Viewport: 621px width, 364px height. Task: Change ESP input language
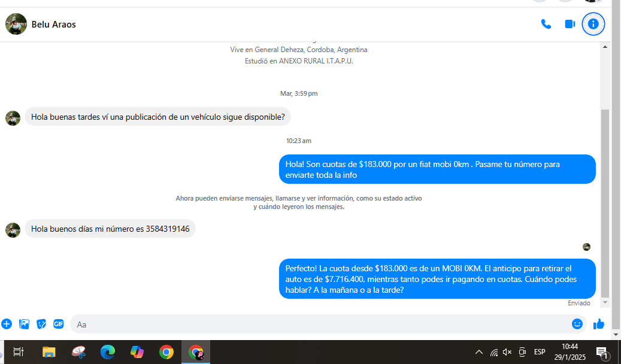(540, 351)
